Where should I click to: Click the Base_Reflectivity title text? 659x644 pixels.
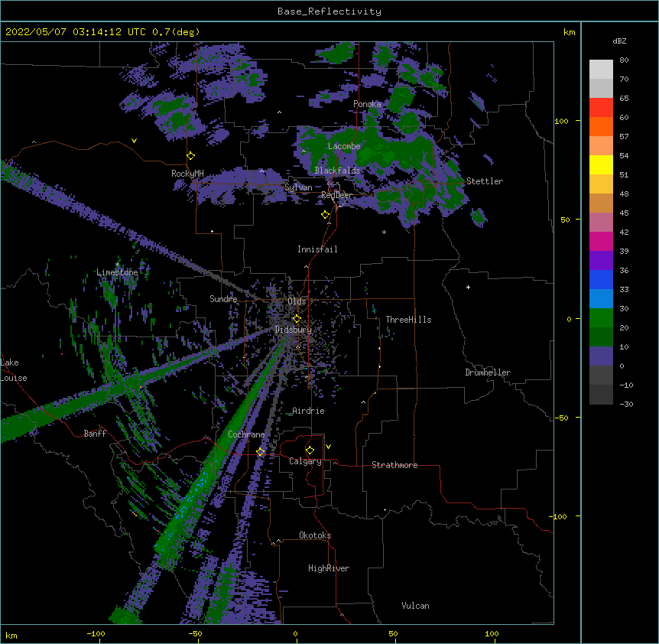tap(329, 11)
